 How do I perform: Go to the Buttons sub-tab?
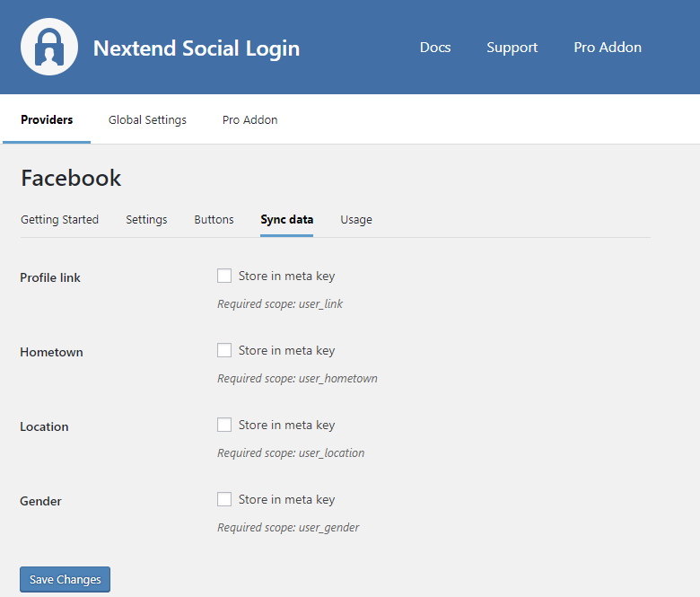214,219
